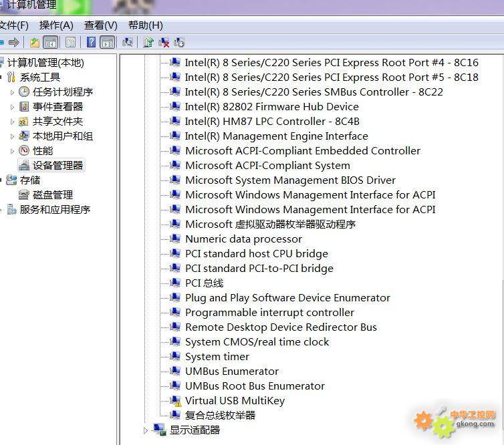Toggle the show/hide action pane icon
The height and width of the screenshot is (445, 504).
click(108, 42)
